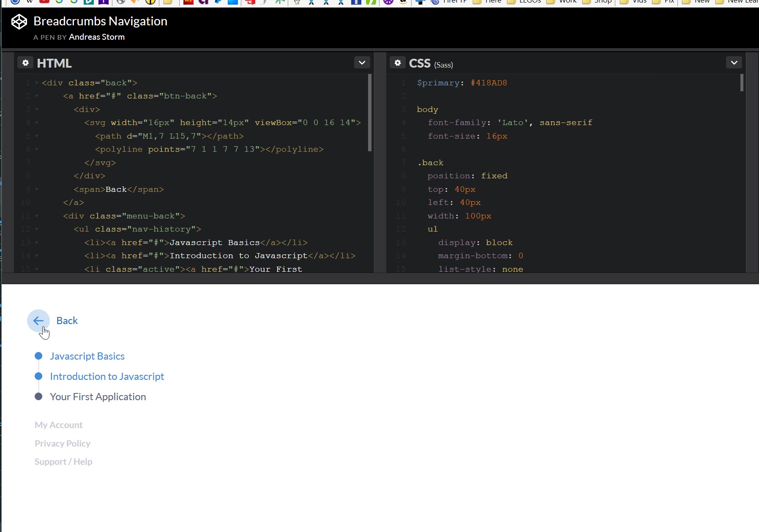Select the Privacy Policy menu item

click(63, 444)
